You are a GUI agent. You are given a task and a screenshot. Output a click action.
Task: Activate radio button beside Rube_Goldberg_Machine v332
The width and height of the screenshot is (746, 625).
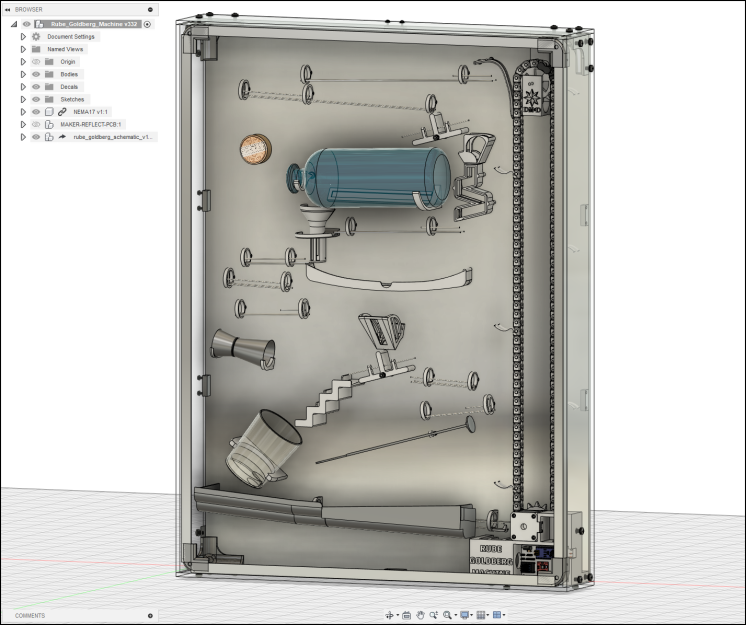(147, 24)
